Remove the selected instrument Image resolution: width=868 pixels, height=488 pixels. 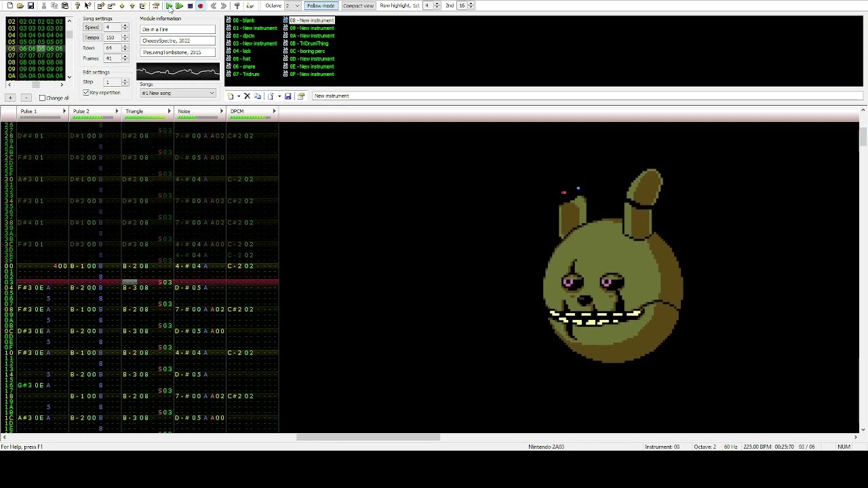pos(247,96)
